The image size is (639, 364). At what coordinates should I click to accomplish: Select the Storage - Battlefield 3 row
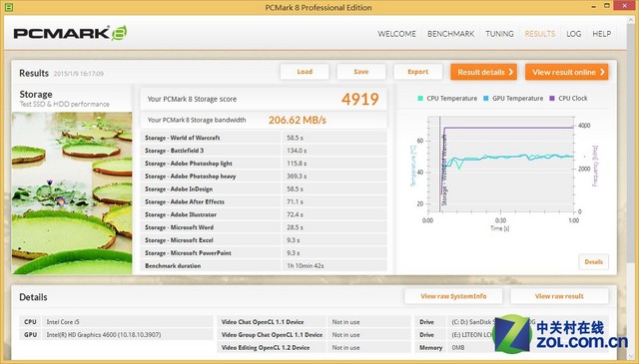(x=264, y=151)
